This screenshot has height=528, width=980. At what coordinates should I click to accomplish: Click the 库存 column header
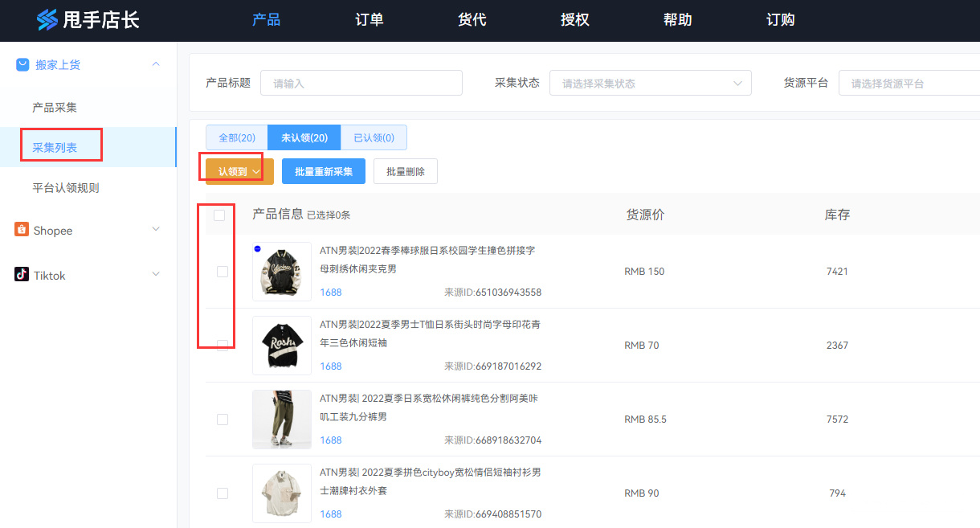click(837, 215)
